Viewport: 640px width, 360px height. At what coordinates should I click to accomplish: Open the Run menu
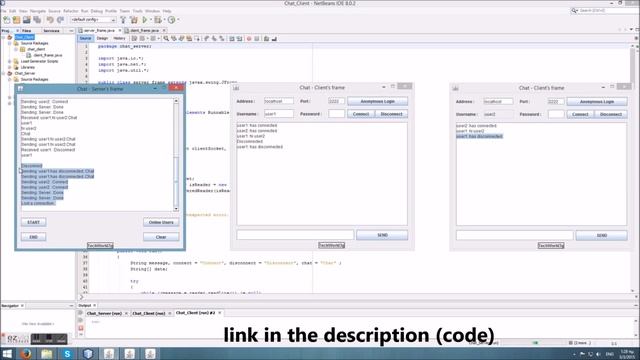click(x=84, y=11)
